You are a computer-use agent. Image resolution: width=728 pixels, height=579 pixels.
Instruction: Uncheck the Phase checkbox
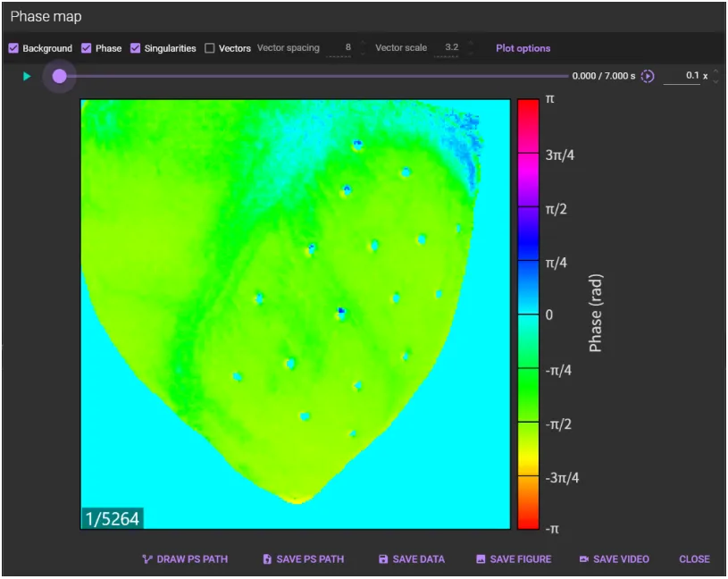click(87, 48)
